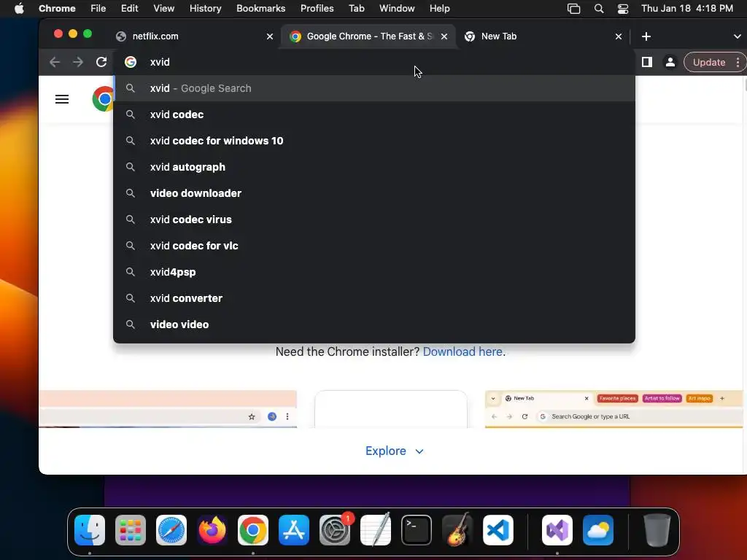Open the Weather app in the Dock
Viewport: 747px width, 560px height.
[x=598, y=530]
